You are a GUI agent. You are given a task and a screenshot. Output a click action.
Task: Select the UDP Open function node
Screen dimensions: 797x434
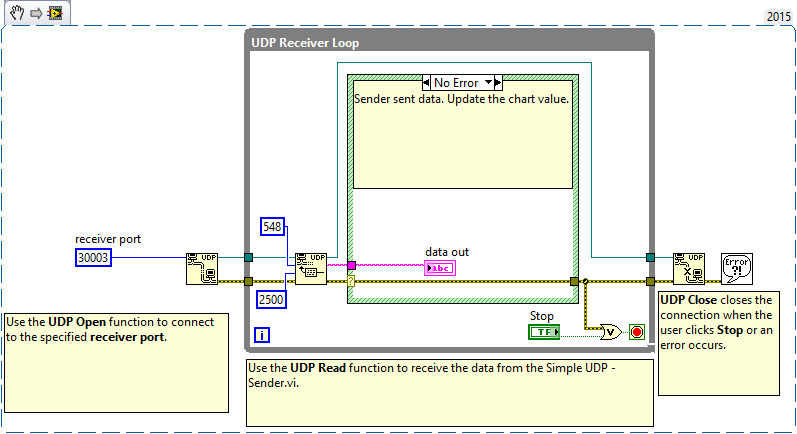[x=202, y=269]
